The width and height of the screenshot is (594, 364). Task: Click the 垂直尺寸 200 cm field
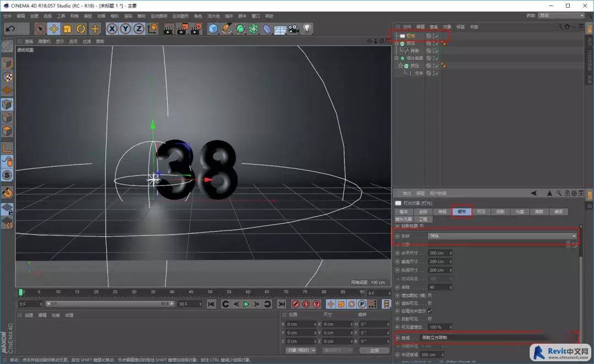440,262
